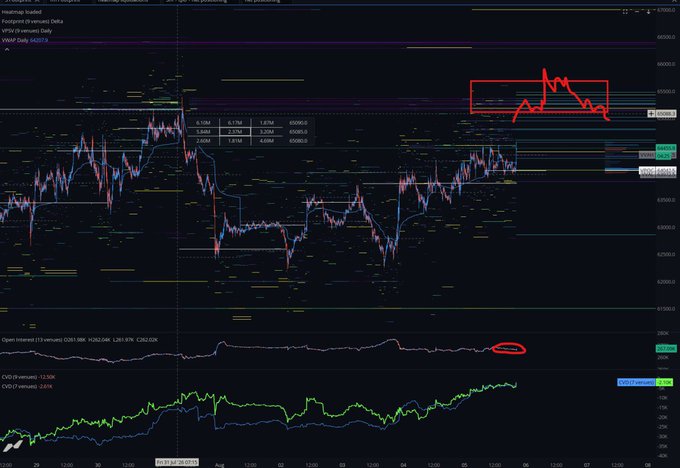Click the 63000.0 price axis label
This screenshot has width=680, height=468.
(666, 227)
